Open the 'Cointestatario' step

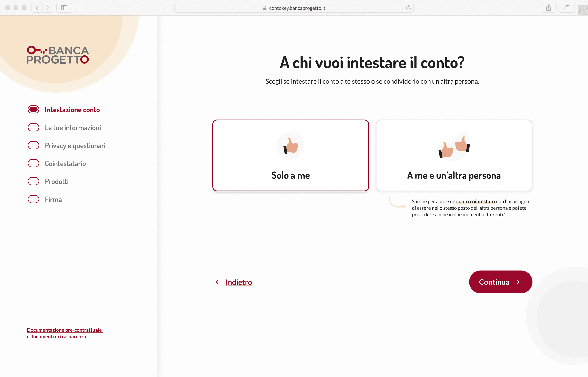[x=65, y=164]
